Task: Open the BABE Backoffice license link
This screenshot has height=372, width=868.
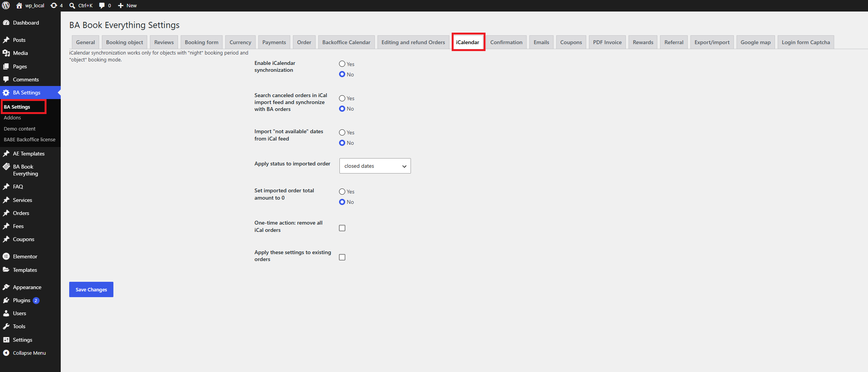Action: 30,139
